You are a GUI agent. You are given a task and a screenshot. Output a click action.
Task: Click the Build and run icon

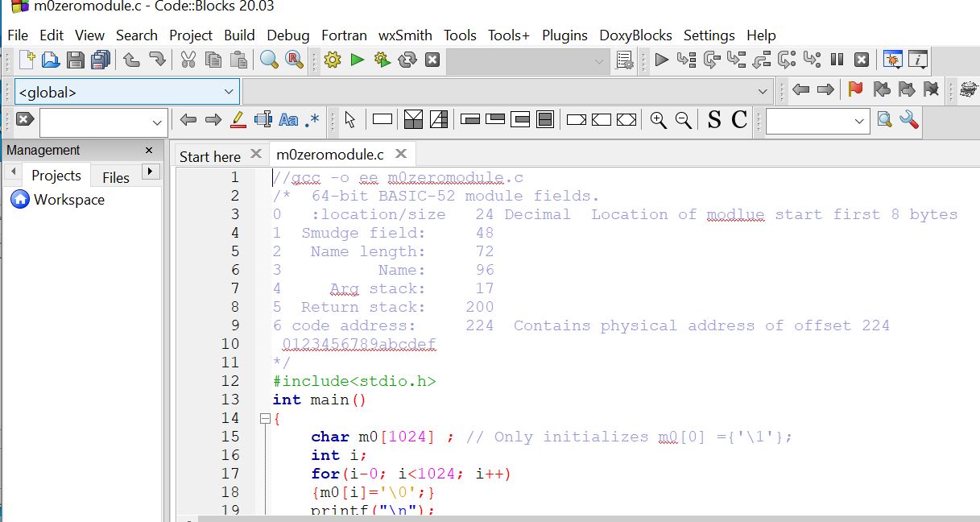[382, 60]
